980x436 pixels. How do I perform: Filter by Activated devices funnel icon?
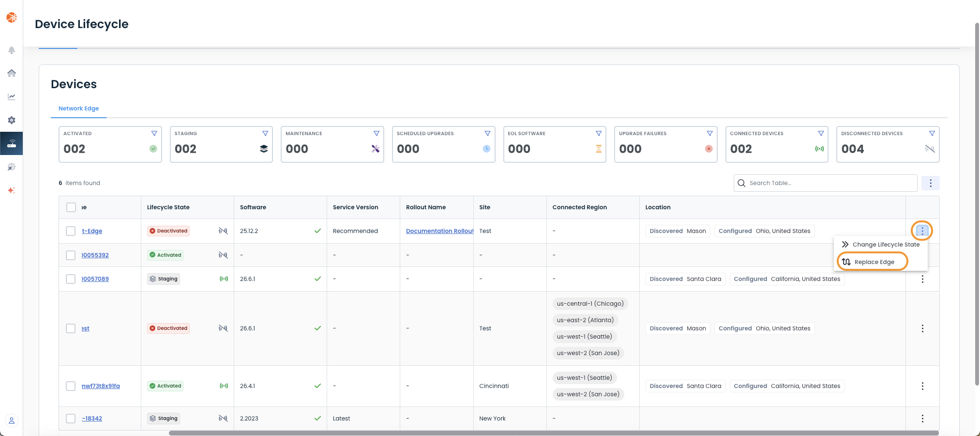154,133
